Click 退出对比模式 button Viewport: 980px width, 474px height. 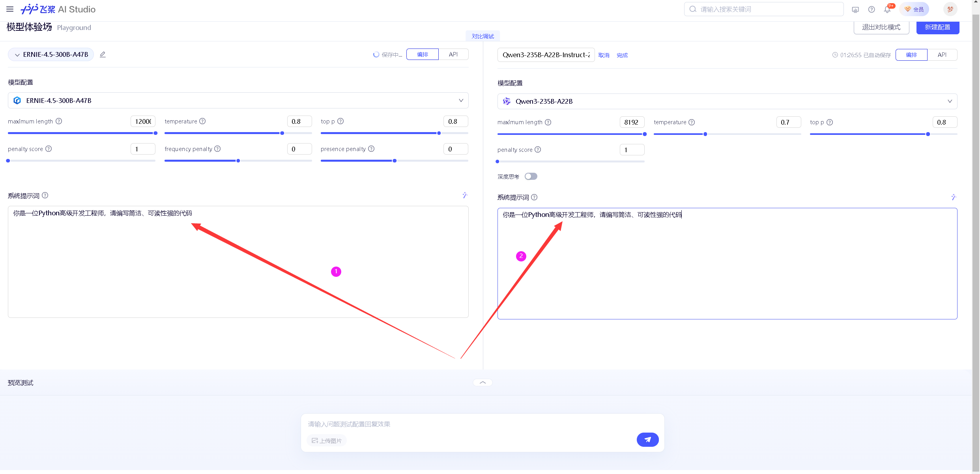pos(881,27)
